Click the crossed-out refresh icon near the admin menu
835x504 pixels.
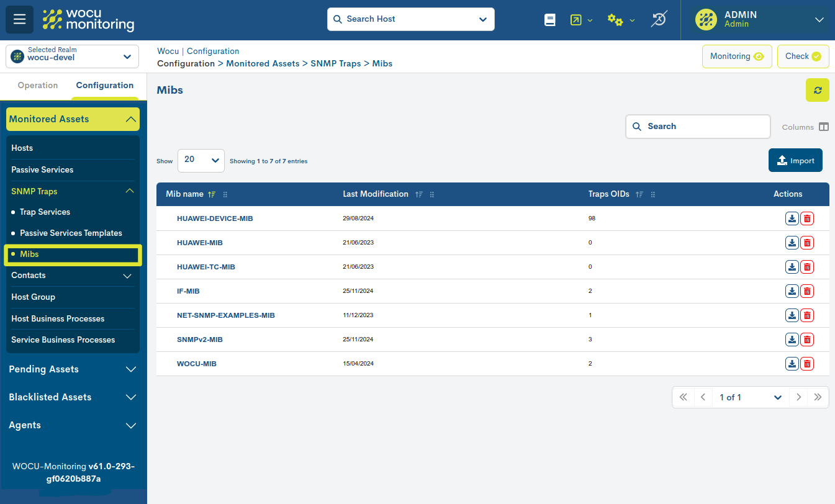click(x=659, y=19)
